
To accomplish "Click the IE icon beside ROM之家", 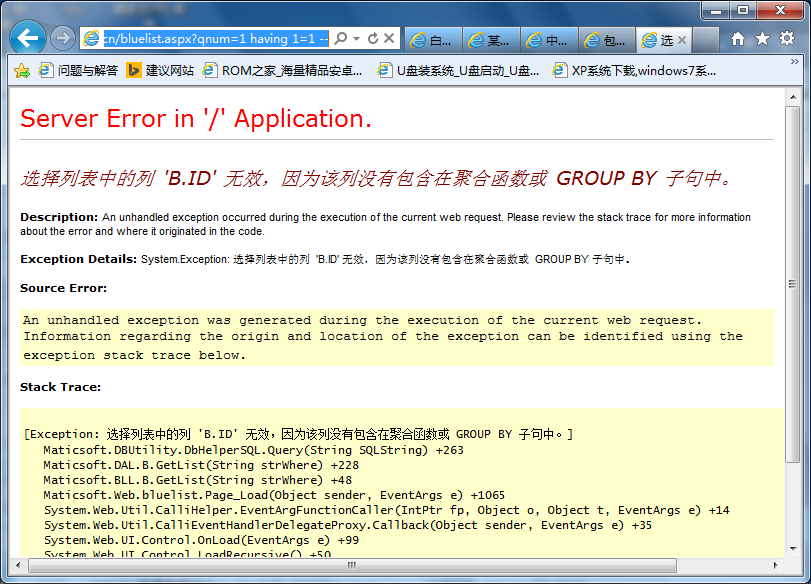I will (209, 70).
